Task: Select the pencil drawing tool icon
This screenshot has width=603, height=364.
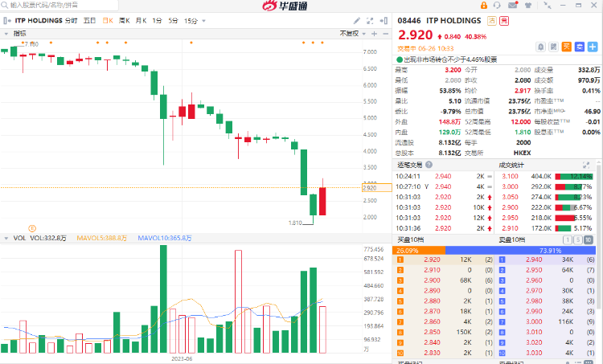Action: point(357,21)
